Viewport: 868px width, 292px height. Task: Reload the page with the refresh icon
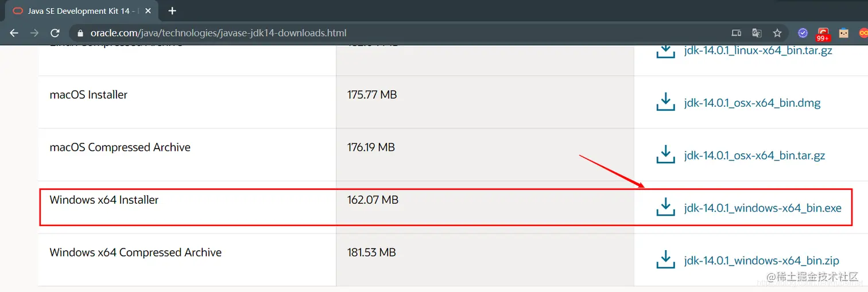click(55, 33)
